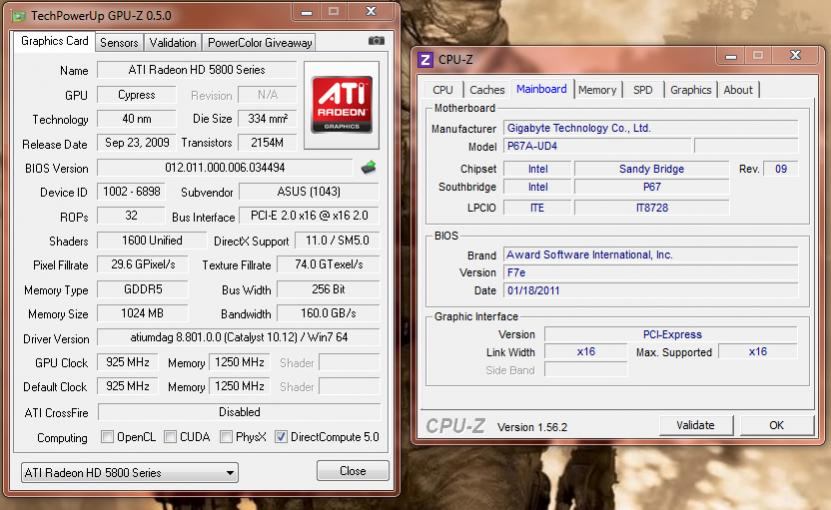Click the Sandy Bridge chipset value
Viewport: 831px width, 510px height.
[652, 169]
